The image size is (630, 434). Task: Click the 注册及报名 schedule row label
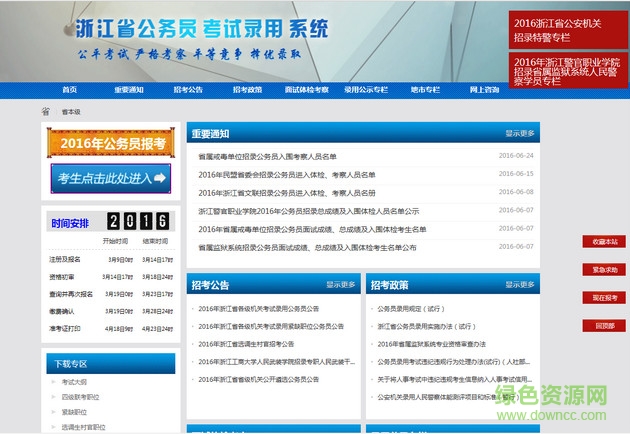(65, 260)
